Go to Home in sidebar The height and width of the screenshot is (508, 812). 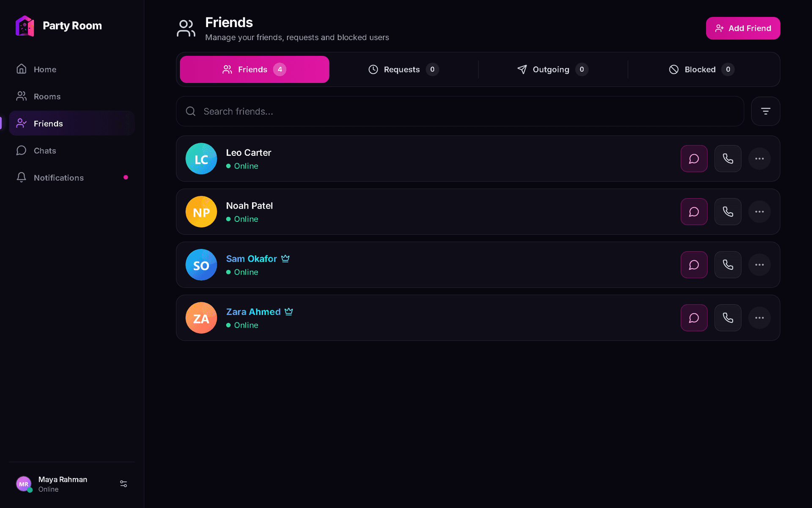(72, 69)
